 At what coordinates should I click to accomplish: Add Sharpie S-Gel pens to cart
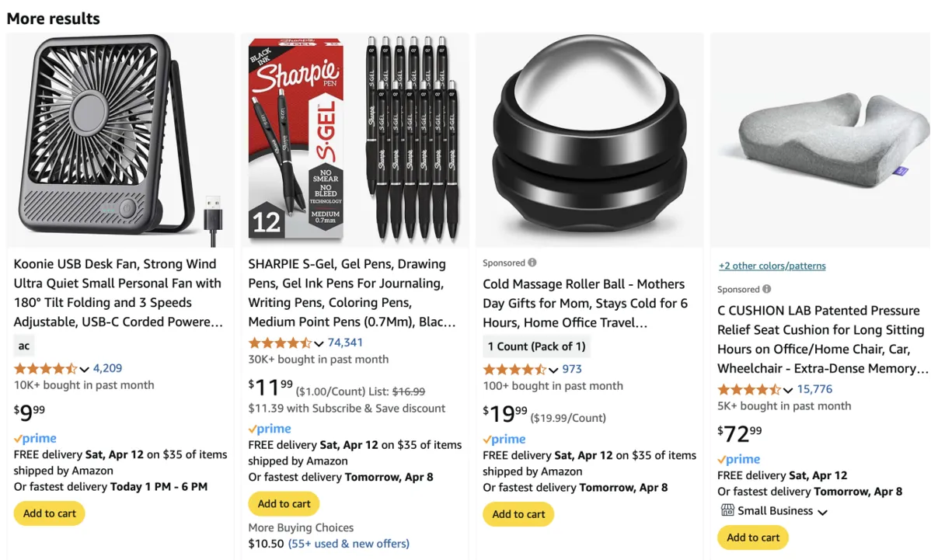tap(284, 504)
